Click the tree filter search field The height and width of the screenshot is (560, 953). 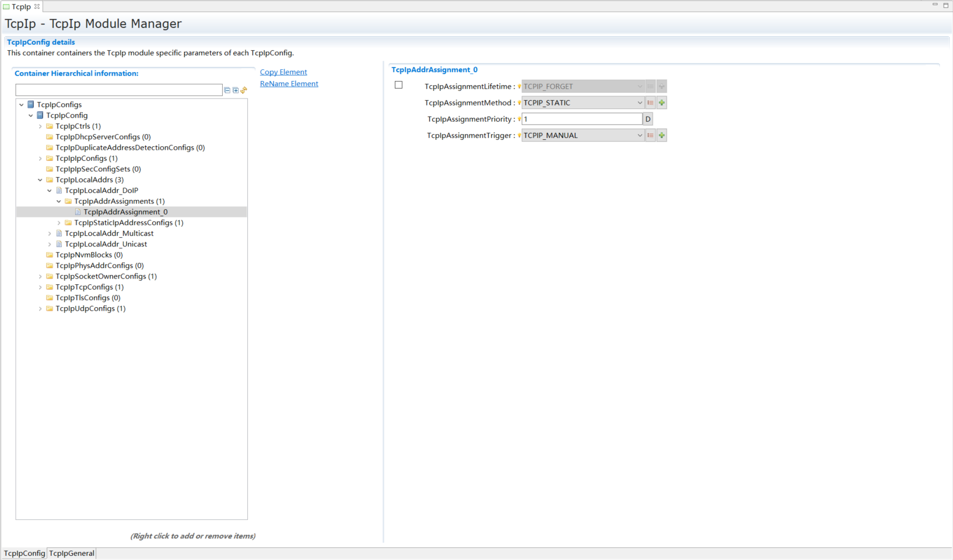tap(119, 90)
